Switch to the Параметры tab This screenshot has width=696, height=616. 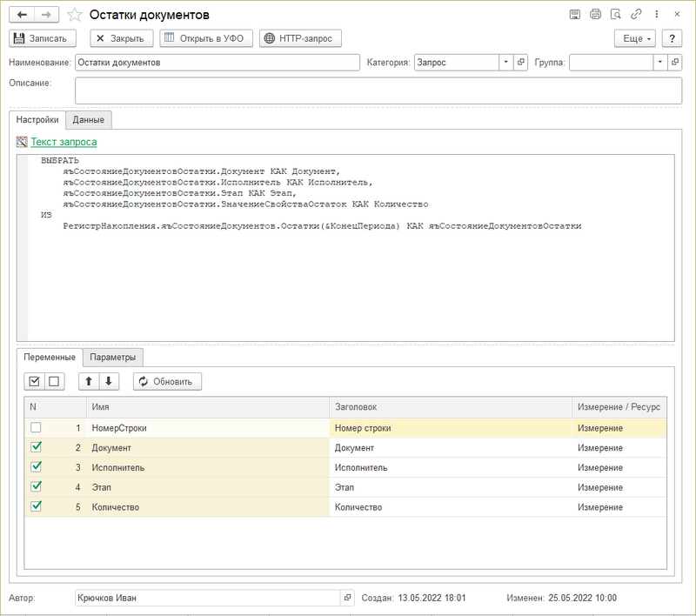pos(113,358)
